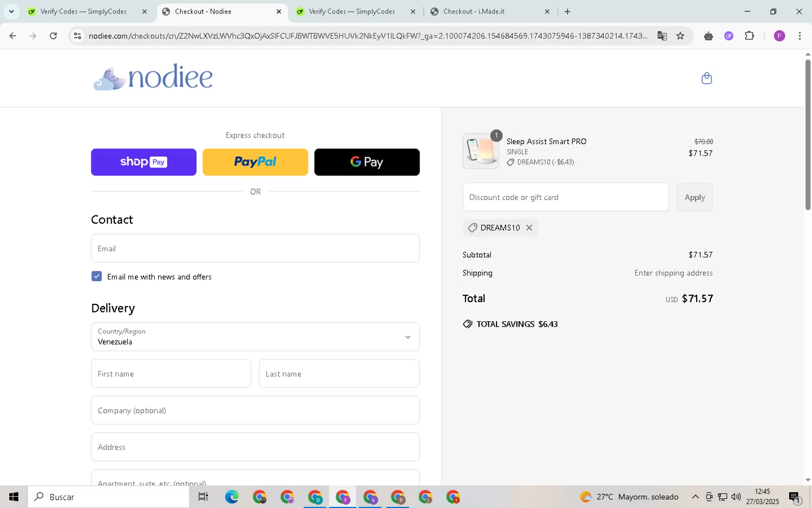Image resolution: width=812 pixels, height=508 pixels.
Task: Open the browser extensions puzzle icon
Action: click(749, 36)
